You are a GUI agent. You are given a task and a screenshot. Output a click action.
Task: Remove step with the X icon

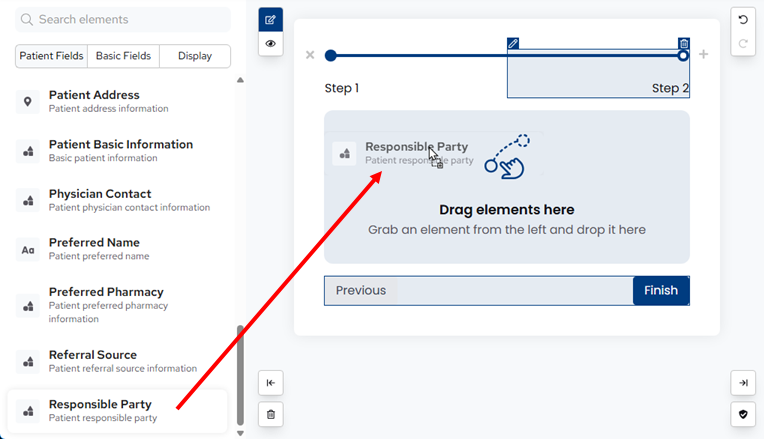[x=310, y=55]
